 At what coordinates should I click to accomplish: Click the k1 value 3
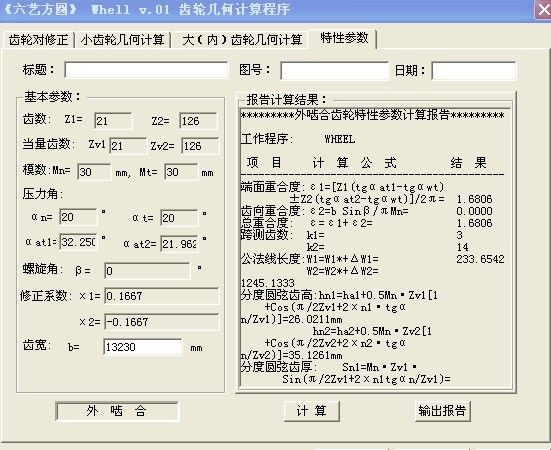click(x=460, y=235)
